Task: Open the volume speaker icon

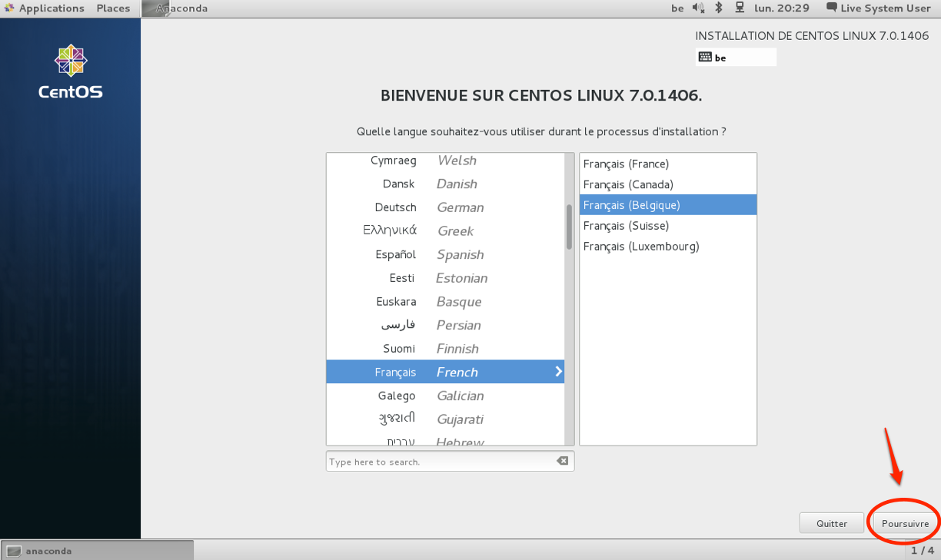Action: (x=698, y=8)
